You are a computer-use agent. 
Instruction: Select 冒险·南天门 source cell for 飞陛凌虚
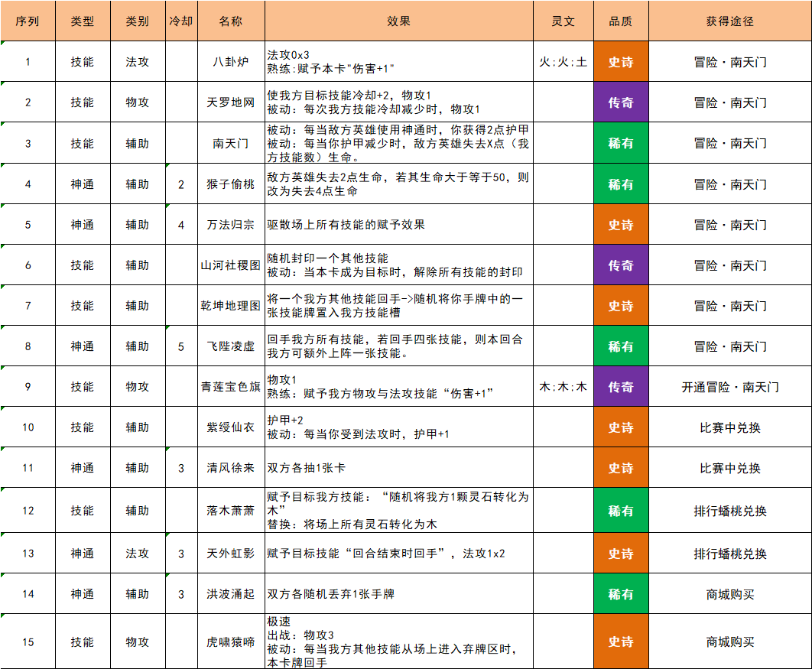pos(730,346)
